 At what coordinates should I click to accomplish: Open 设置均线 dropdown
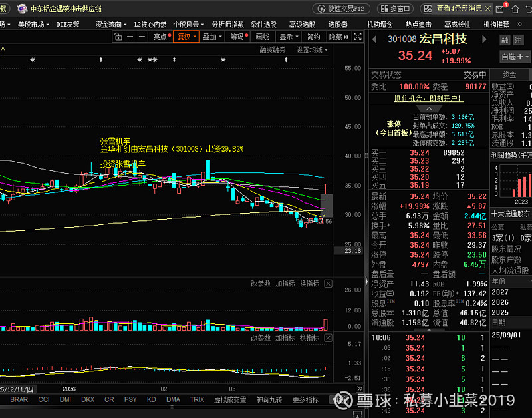(x=312, y=50)
